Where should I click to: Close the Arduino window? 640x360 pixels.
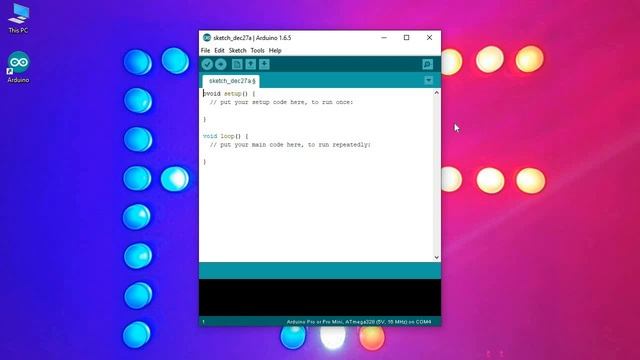coord(429,38)
